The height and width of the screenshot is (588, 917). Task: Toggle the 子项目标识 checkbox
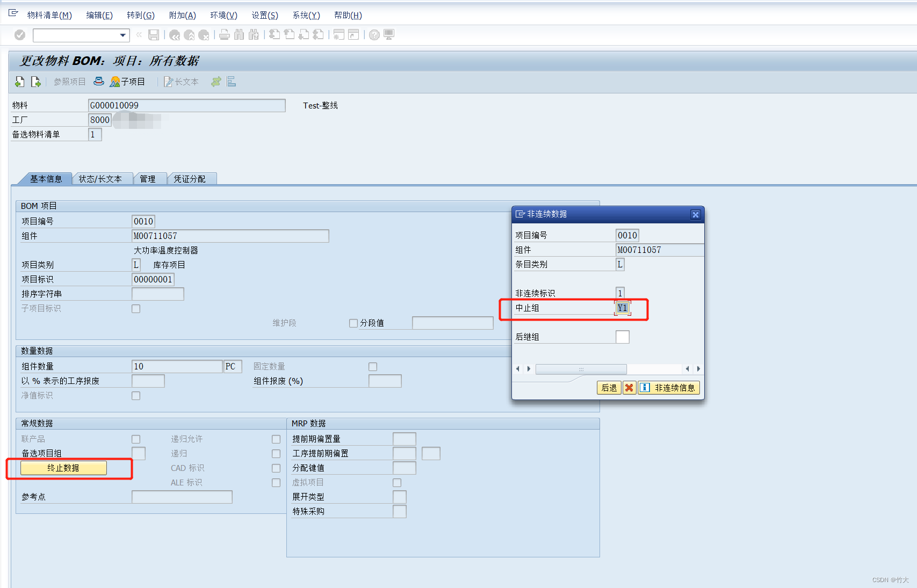coord(136,309)
